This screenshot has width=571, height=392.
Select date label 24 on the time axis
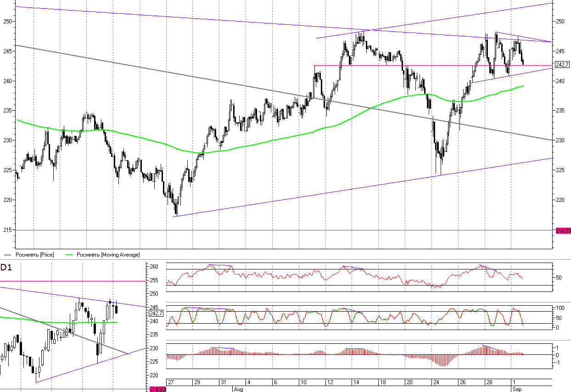click(x=435, y=382)
